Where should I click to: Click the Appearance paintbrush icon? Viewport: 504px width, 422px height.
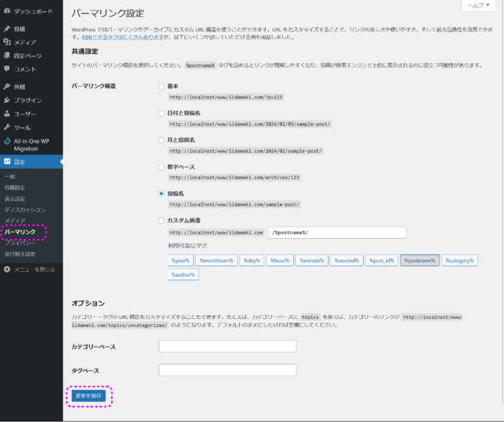pos(7,87)
